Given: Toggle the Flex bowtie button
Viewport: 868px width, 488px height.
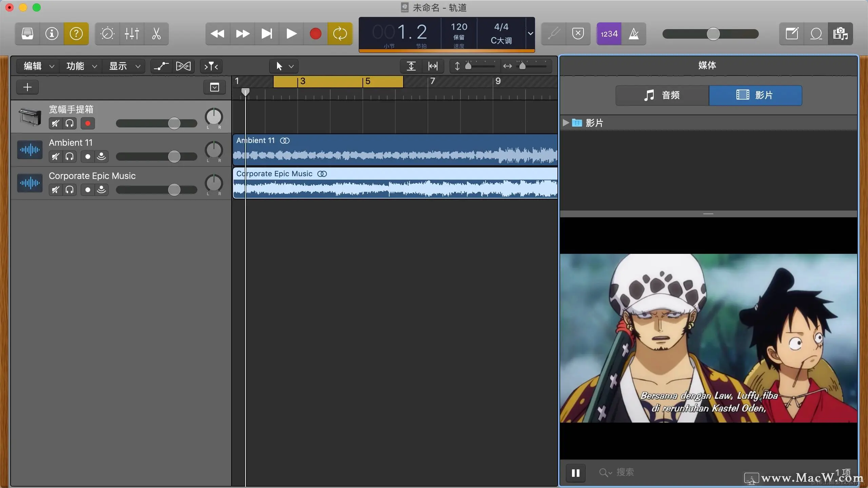Looking at the screenshot, I should click(x=183, y=66).
